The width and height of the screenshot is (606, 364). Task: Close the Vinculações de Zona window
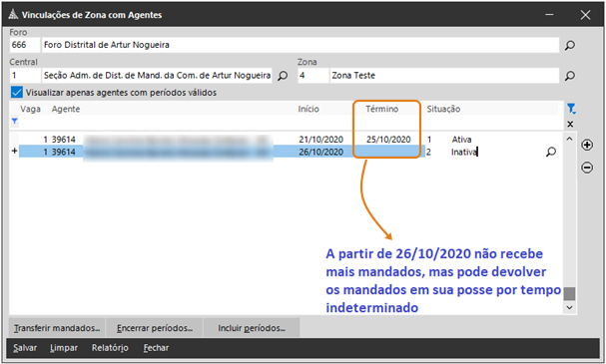click(585, 15)
